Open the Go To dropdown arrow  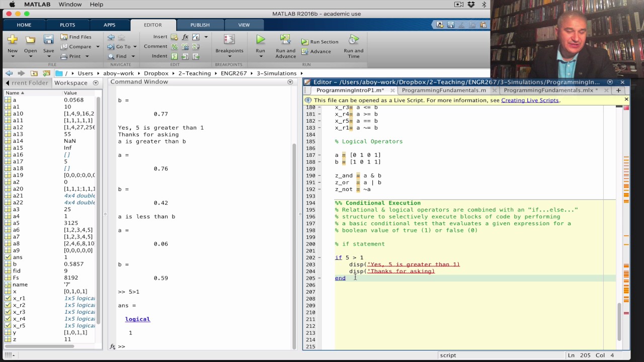[x=135, y=47]
